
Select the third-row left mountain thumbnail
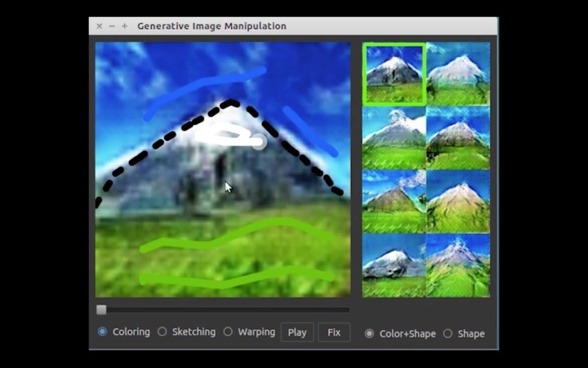click(x=394, y=202)
